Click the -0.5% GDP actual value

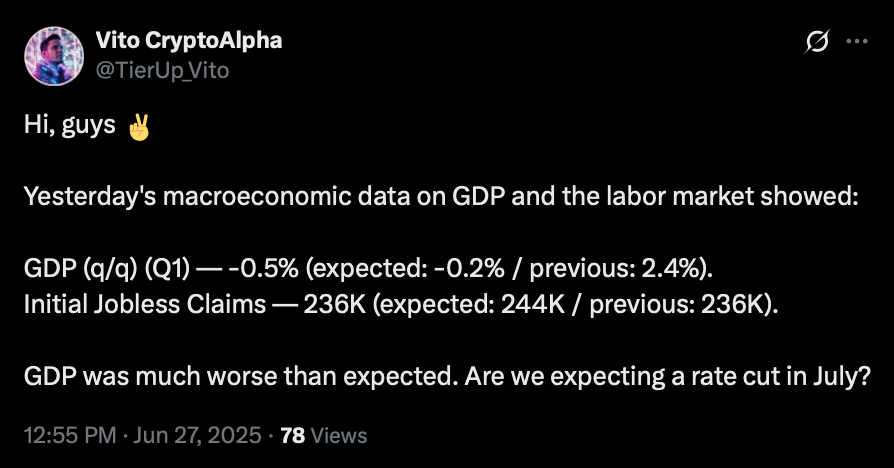point(263,268)
